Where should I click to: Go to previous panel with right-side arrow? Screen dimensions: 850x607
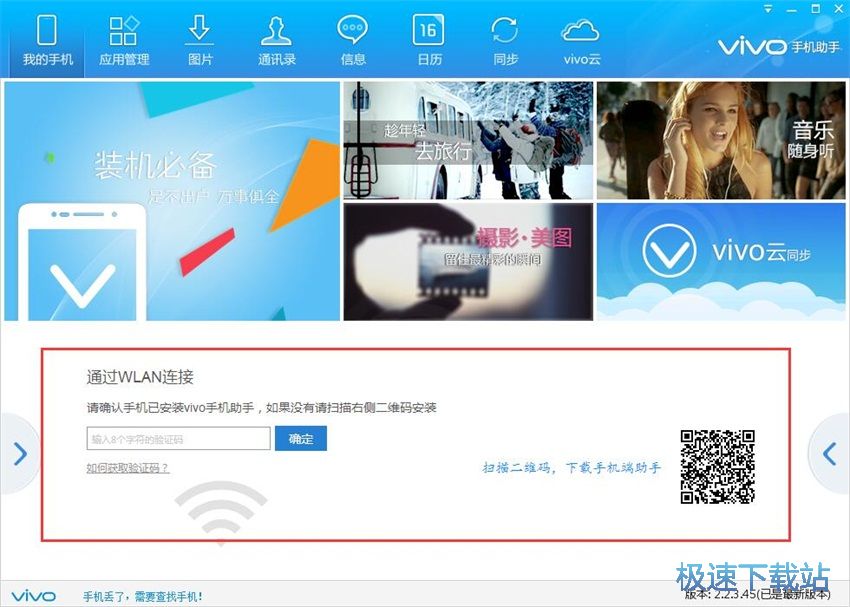[829, 454]
